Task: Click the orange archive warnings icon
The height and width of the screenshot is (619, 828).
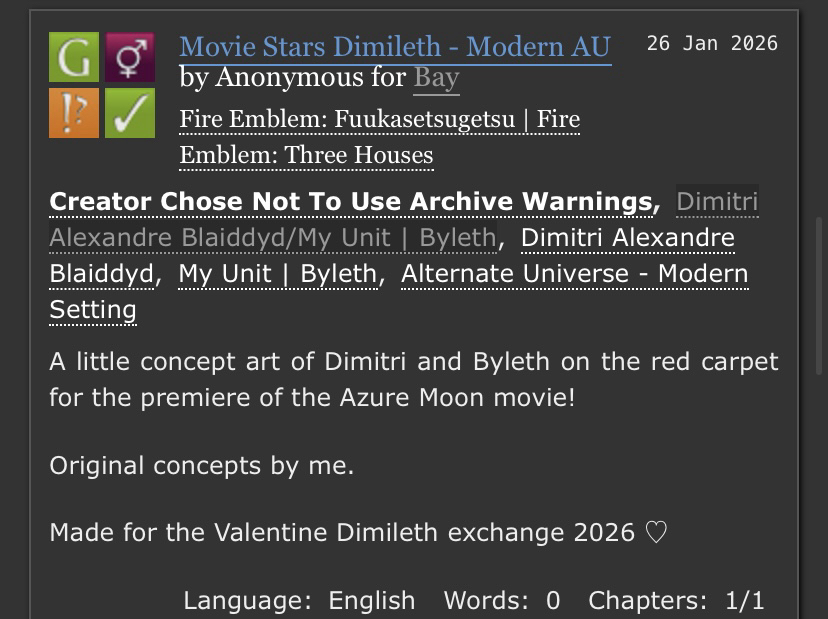Action: [x=74, y=113]
